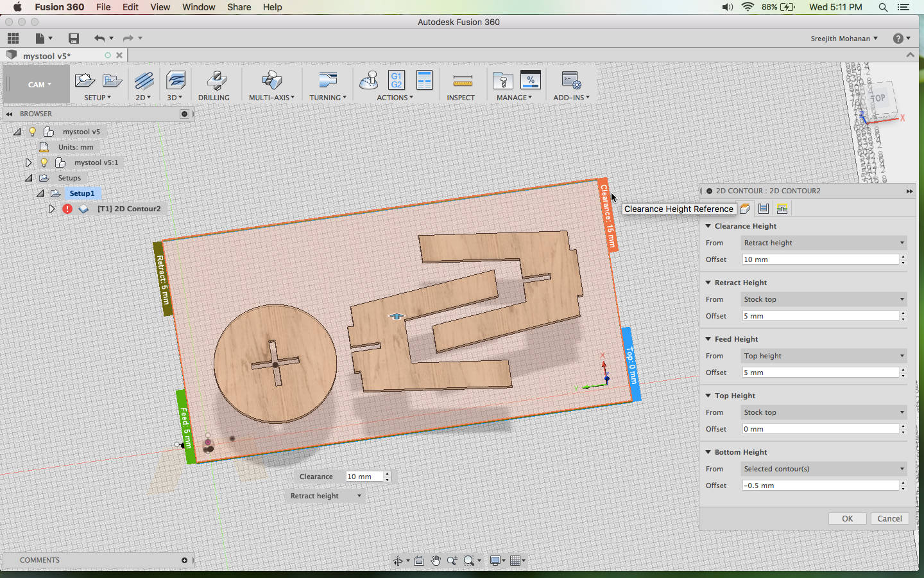Image resolution: width=924 pixels, height=578 pixels.
Task: Click the Add-Ins scripts icon
Action: click(571, 80)
